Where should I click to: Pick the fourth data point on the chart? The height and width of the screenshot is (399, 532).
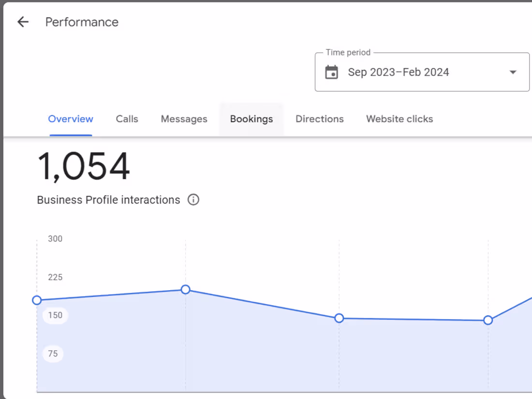pos(488,320)
